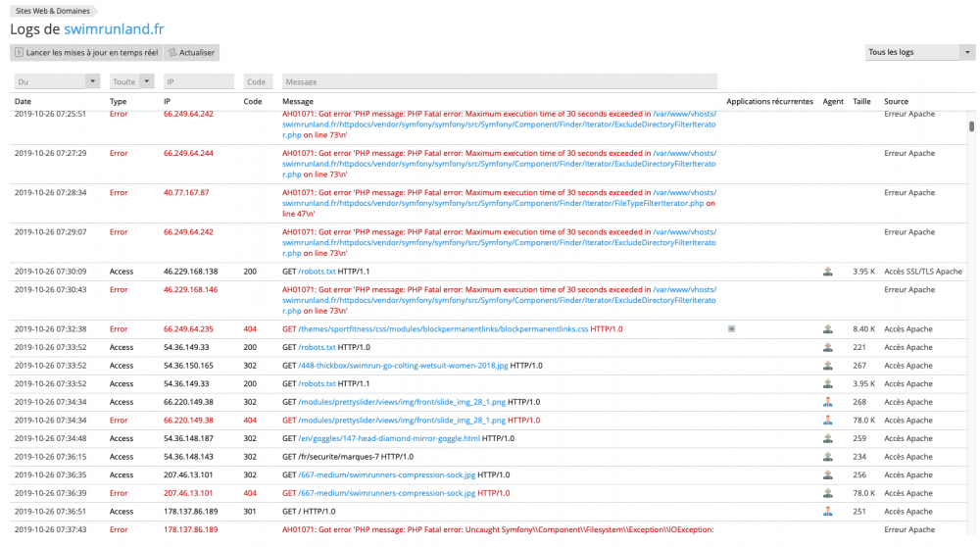Open the Tous les logs dropdown
980x547 pixels.
(x=920, y=52)
